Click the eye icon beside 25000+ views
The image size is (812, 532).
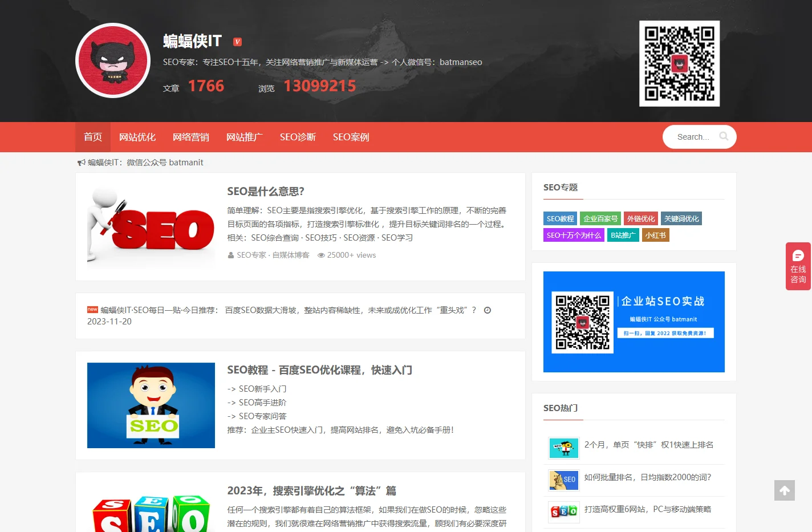tap(321, 255)
